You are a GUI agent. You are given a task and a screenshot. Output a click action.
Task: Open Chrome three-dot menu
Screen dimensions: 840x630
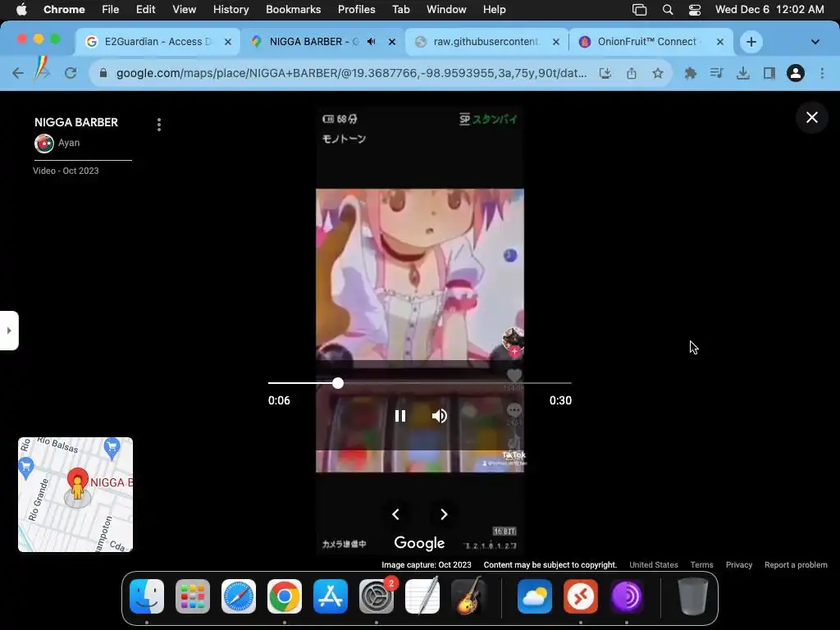coord(822,73)
